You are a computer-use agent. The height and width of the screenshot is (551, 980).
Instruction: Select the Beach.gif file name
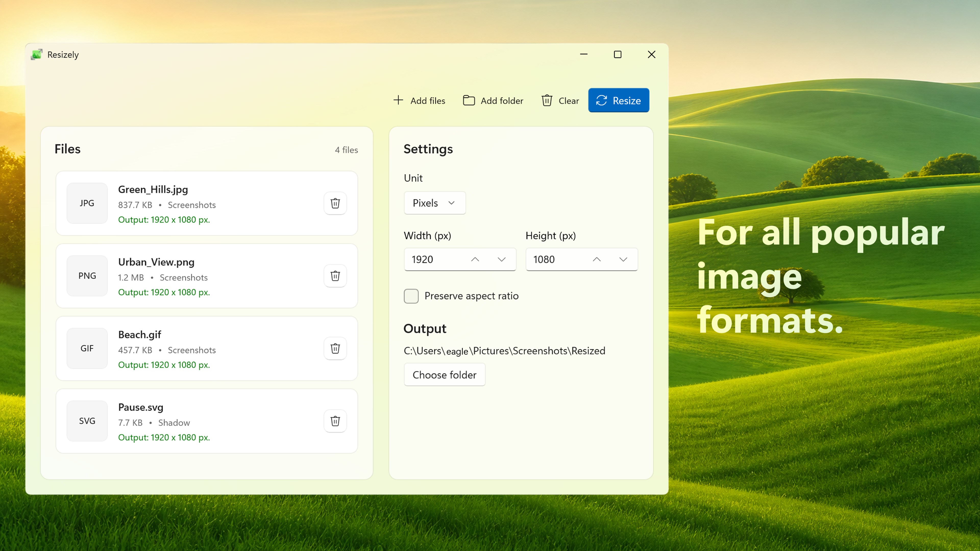140,335
